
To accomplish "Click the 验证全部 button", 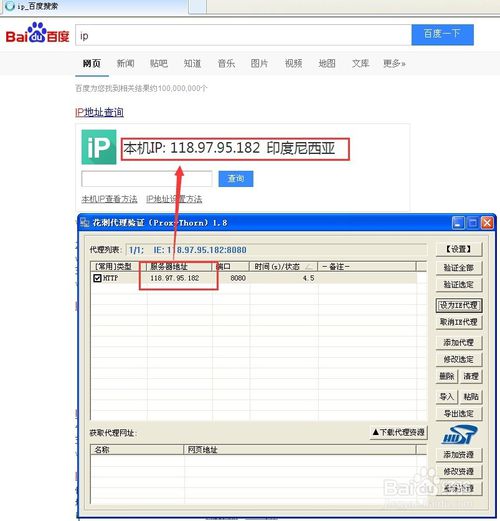I will click(459, 268).
